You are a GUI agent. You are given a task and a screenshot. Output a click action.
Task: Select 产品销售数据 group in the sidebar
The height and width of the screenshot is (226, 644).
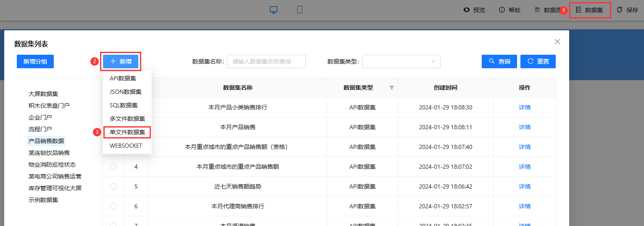46,141
